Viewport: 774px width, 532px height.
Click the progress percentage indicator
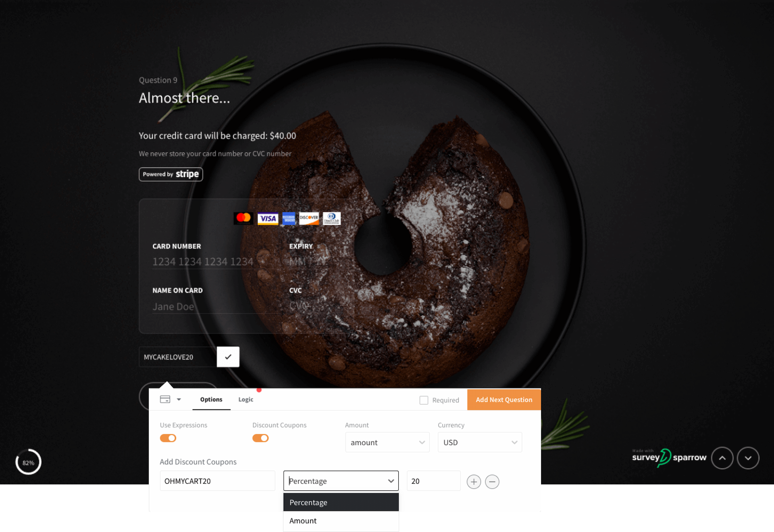(x=28, y=463)
